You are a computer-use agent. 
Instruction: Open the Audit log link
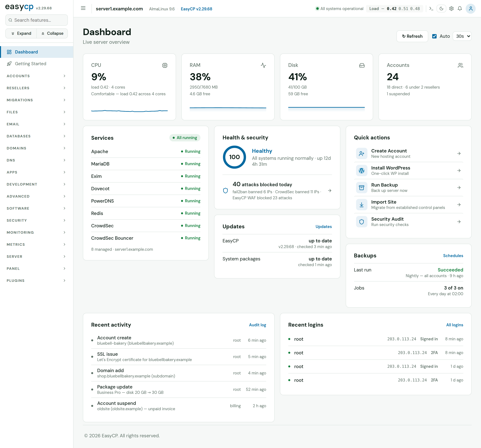257,325
